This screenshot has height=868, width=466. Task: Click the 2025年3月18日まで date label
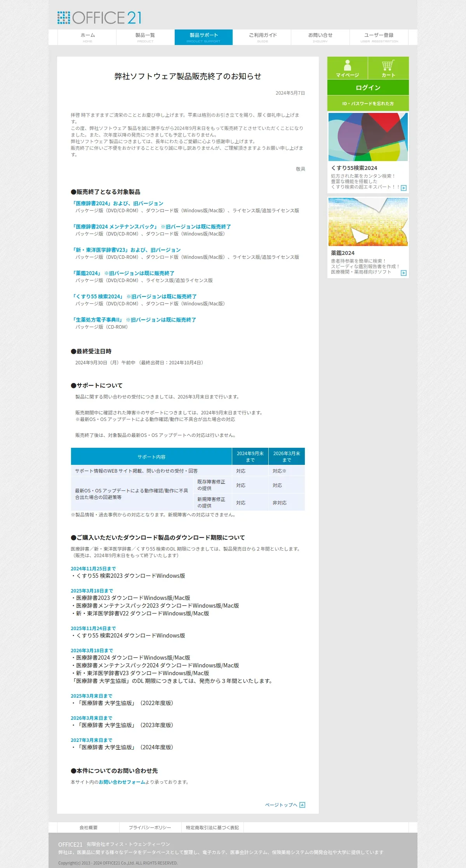tap(92, 591)
